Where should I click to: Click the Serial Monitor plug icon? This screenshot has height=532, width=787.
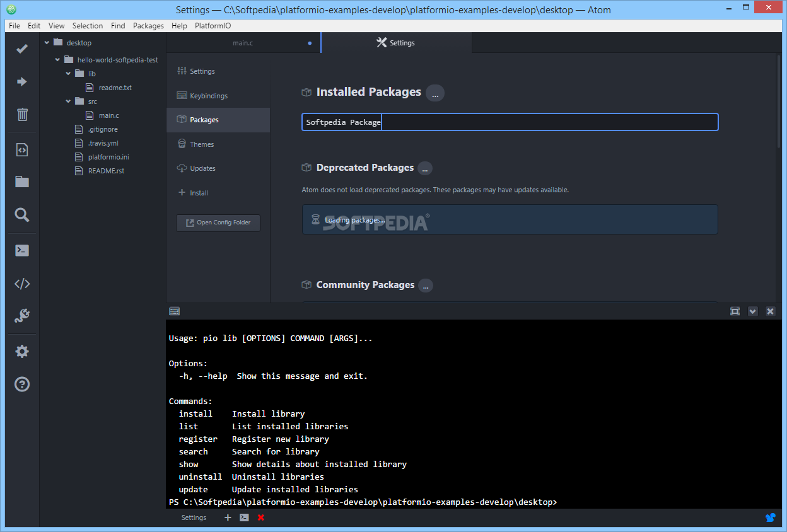(x=22, y=316)
